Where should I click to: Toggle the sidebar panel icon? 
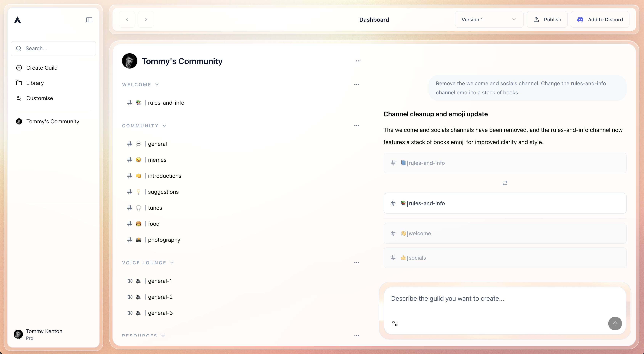coord(89,20)
